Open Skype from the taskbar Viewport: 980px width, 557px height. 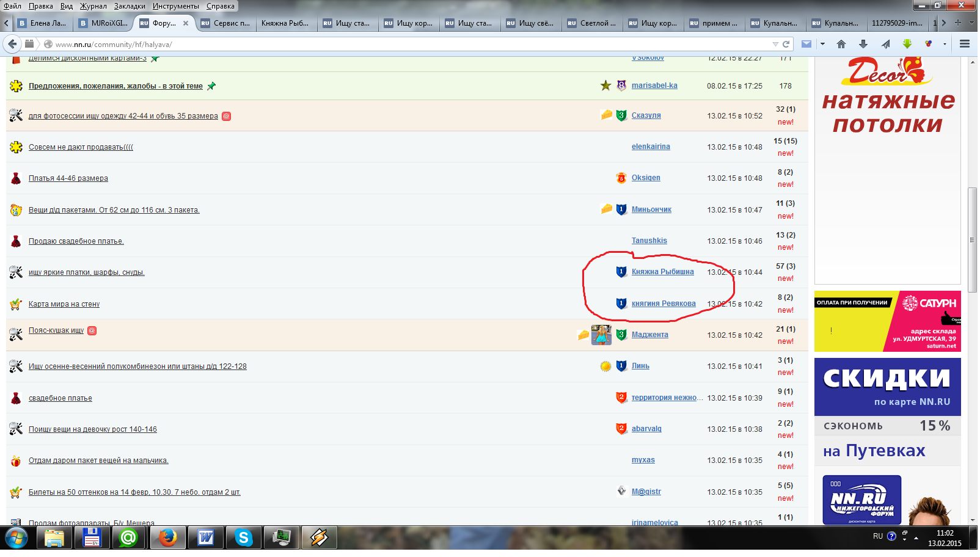click(244, 537)
